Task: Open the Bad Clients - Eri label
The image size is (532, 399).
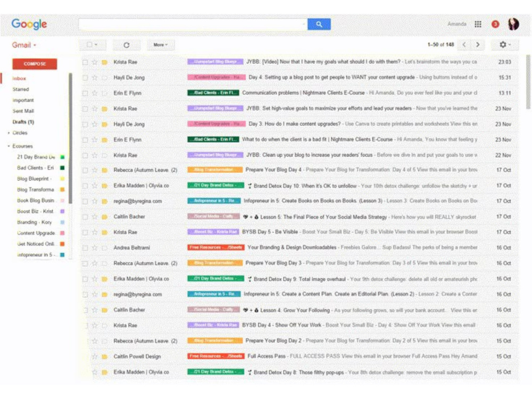Action: point(35,168)
